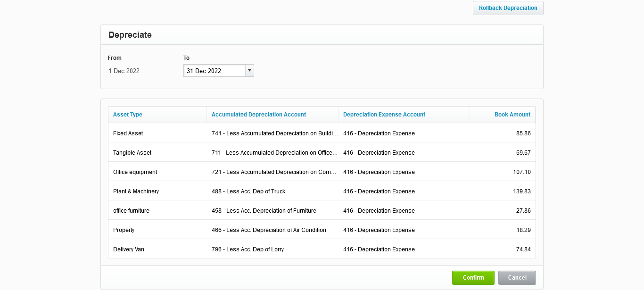Click Depreciation Expense in Delivery Van row

379,249
